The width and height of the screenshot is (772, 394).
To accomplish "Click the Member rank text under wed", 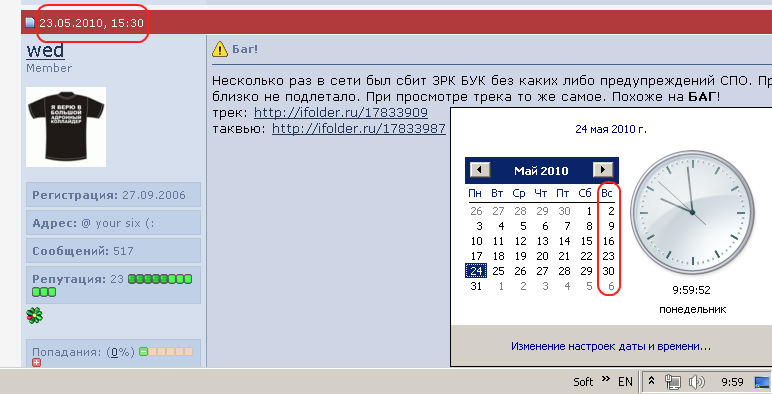I will click(x=49, y=68).
